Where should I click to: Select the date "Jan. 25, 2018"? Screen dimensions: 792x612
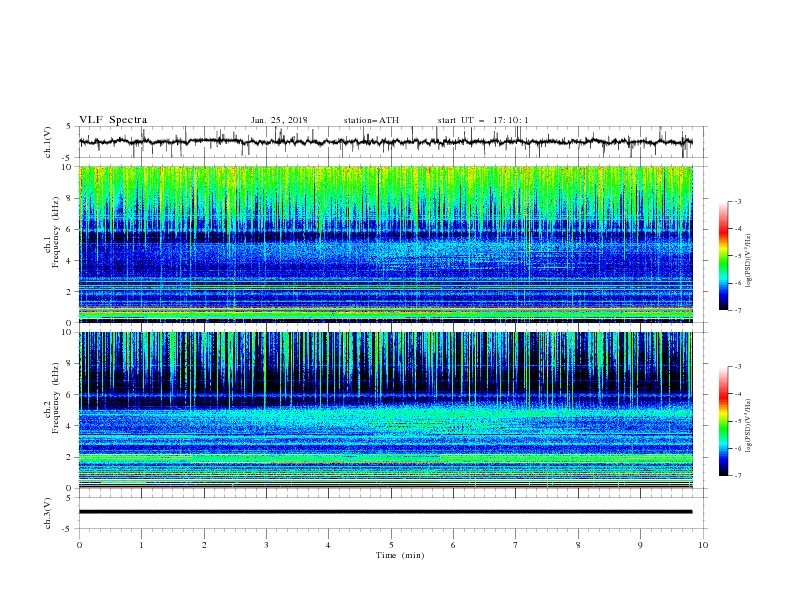click(279, 120)
